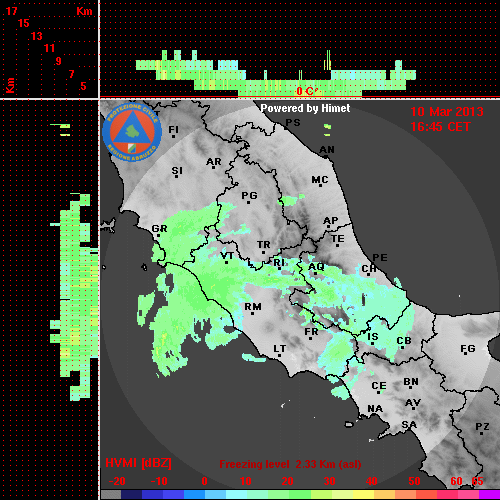This screenshot has width=500, height=500.
Task: Click the 10 Mar 2013 date stamp
Action: (447, 112)
